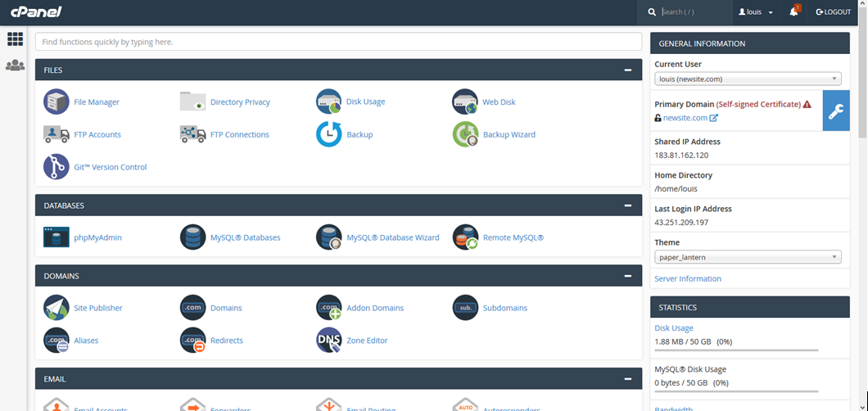Open phpMyAdmin icon
Viewport: 868px width, 411px height.
[x=56, y=237]
